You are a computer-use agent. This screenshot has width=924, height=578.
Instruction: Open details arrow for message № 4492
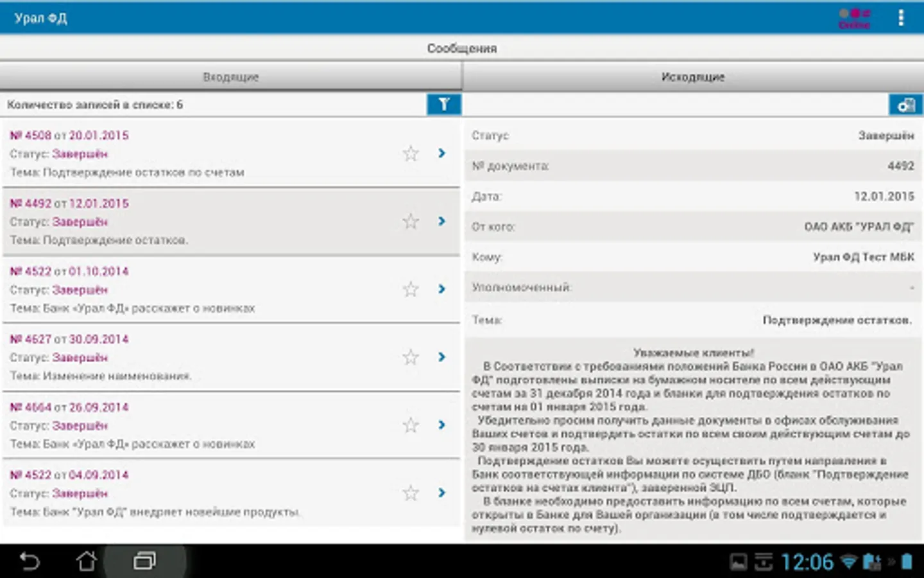(441, 221)
